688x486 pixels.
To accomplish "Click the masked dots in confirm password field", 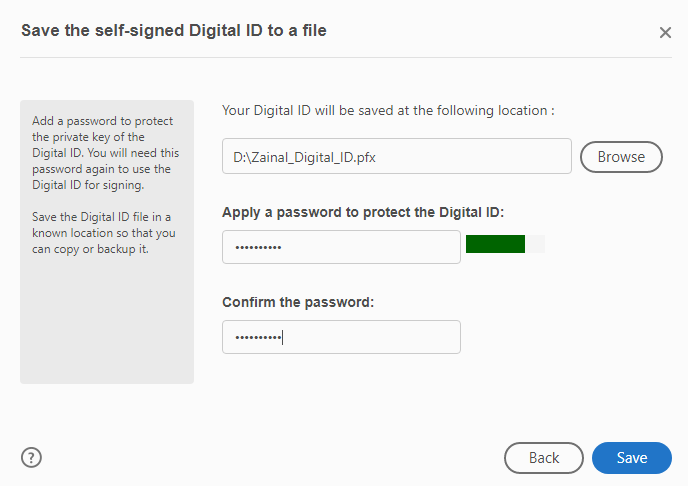I will (x=258, y=337).
